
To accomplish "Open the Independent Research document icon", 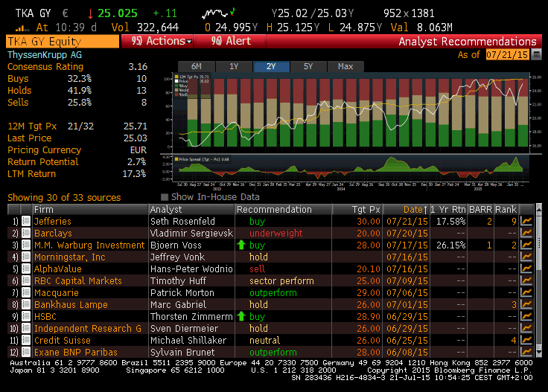I will coord(26,328).
